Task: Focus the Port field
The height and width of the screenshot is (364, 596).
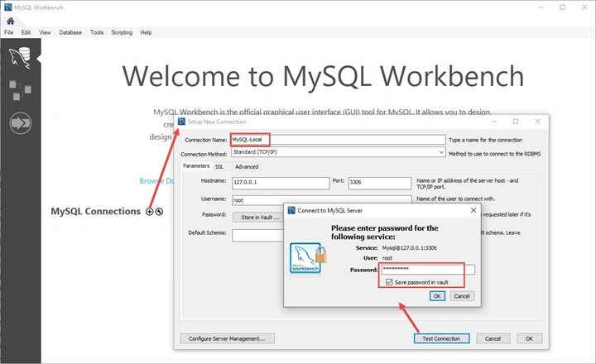Action: pyautogui.click(x=380, y=183)
